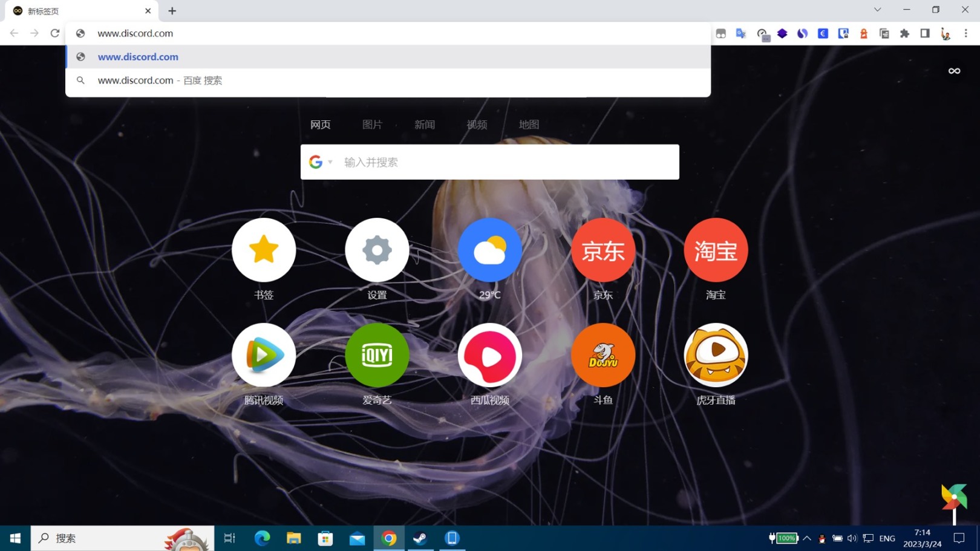Open the 京东 shortcut
The width and height of the screenshot is (980, 551).
point(603,250)
